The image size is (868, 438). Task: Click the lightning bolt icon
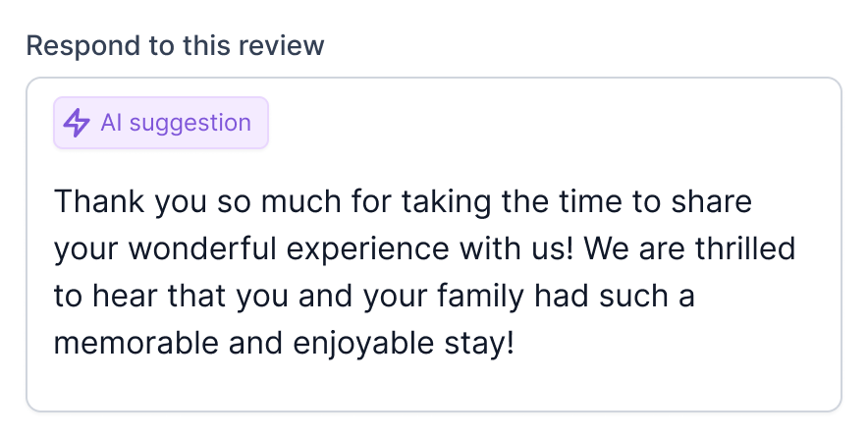click(x=77, y=123)
